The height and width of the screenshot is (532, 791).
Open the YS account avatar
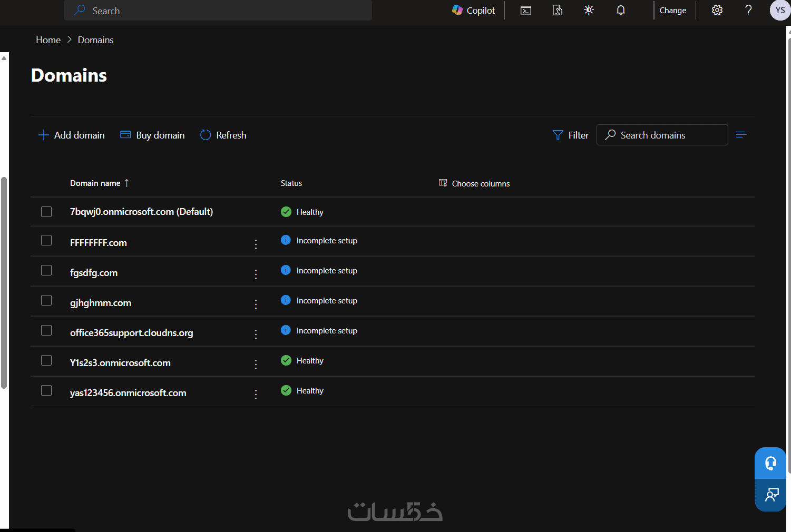pyautogui.click(x=780, y=10)
